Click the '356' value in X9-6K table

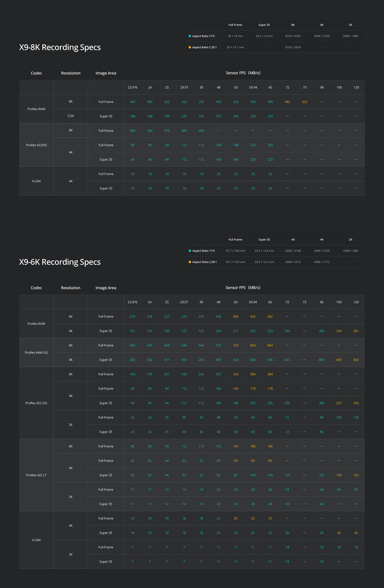click(356, 403)
